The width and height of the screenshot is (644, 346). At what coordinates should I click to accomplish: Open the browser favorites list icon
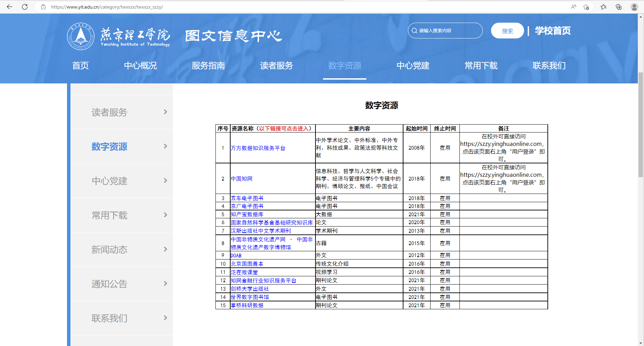click(603, 7)
